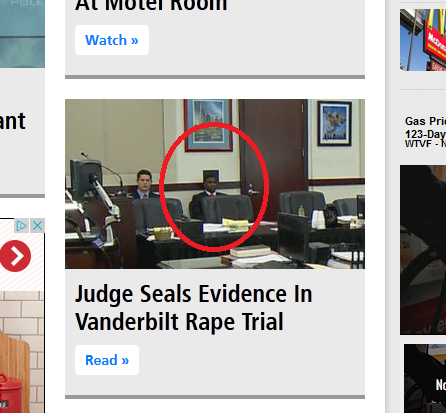The image size is (446, 413).
Task: Click the left column headline ending 'ant'
Action: click(13, 121)
